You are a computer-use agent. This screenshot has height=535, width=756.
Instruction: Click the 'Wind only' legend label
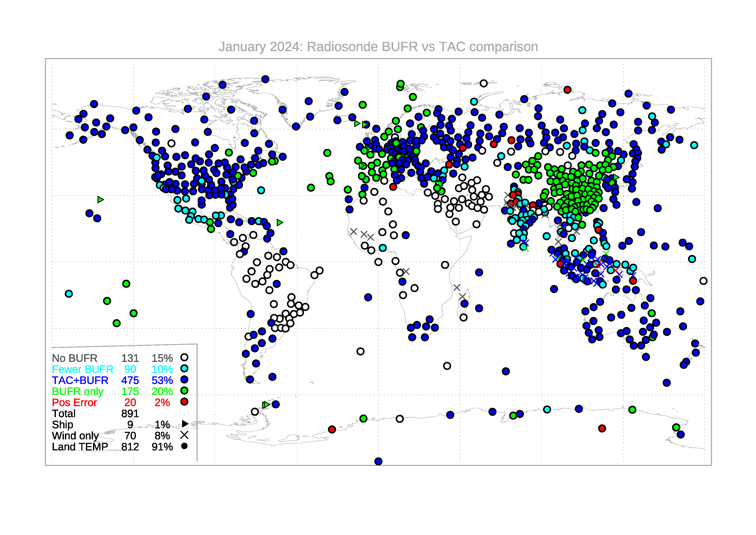click(75, 436)
